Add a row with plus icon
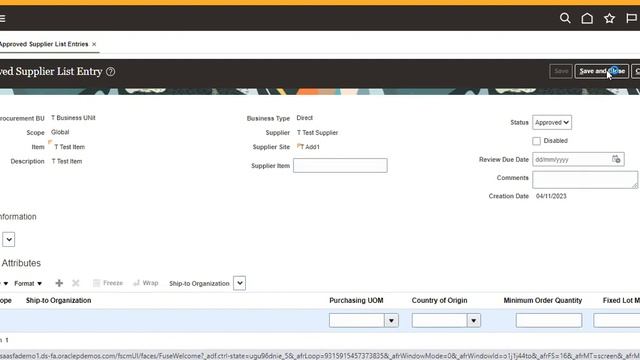This screenshot has height=360, width=640. click(x=59, y=283)
